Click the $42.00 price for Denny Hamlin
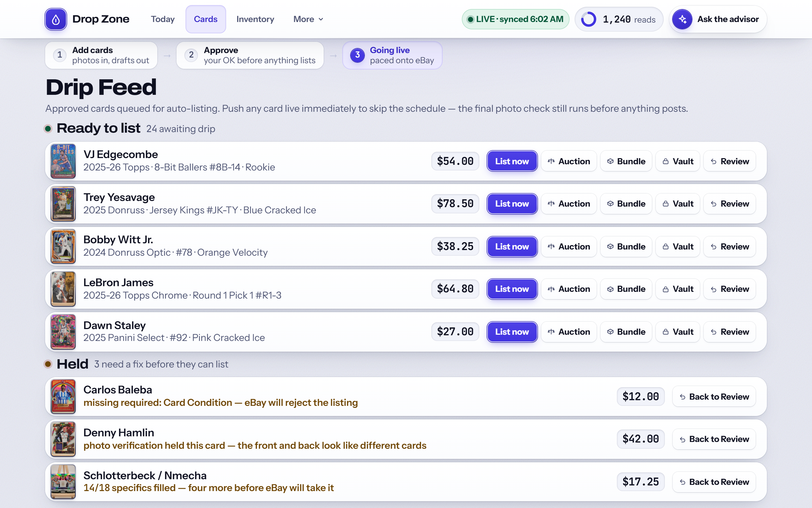Screen dimensions: 812x508 coord(641,439)
